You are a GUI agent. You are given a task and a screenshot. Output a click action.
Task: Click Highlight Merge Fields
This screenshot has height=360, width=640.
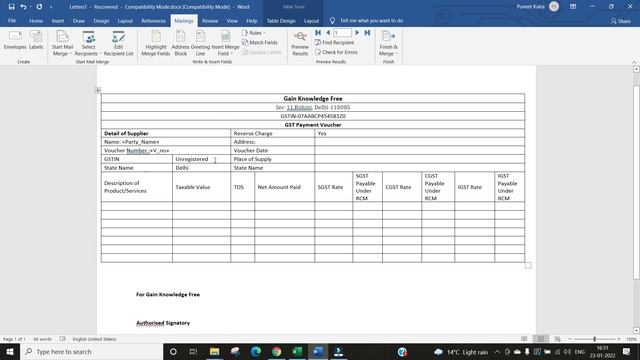[156, 43]
